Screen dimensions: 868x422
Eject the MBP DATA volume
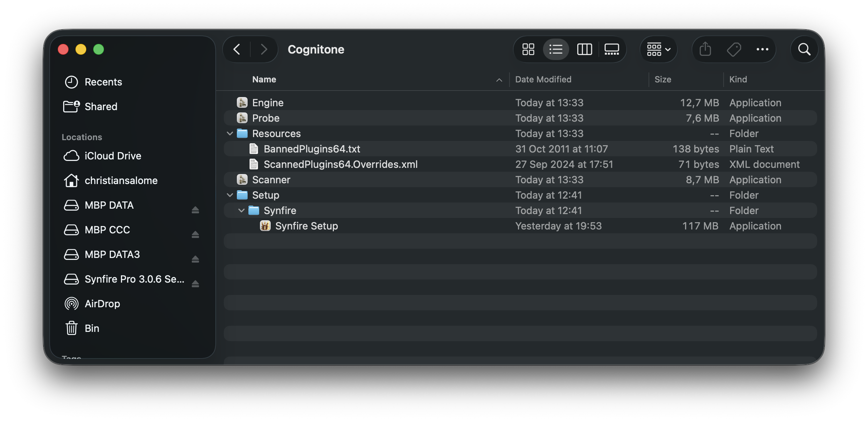coord(195,210)
